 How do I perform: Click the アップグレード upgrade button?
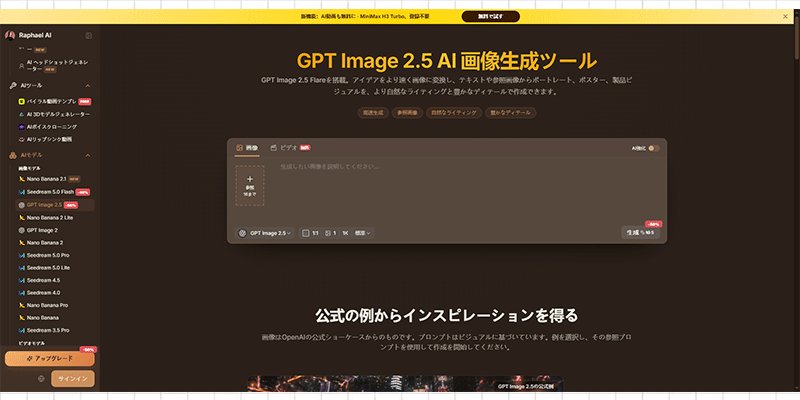tap(49, 359)
